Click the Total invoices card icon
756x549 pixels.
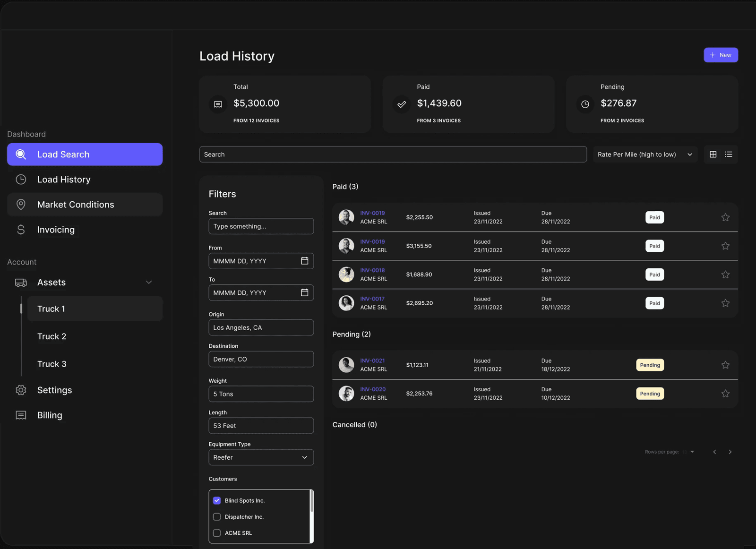218,104
